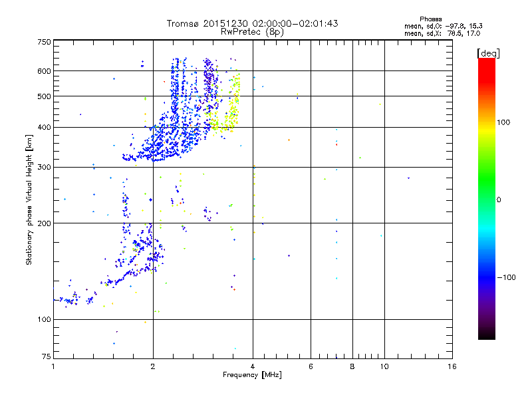Click the x-axis tick label '1'

(53, 366)
